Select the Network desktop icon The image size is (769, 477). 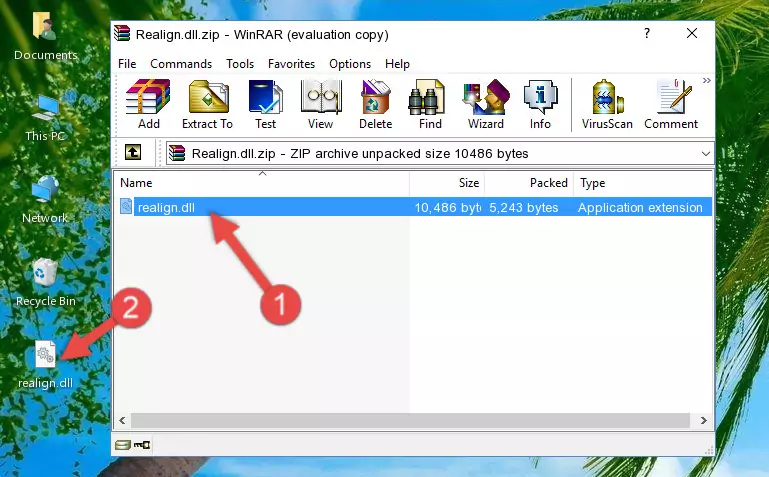pos(45,200)
